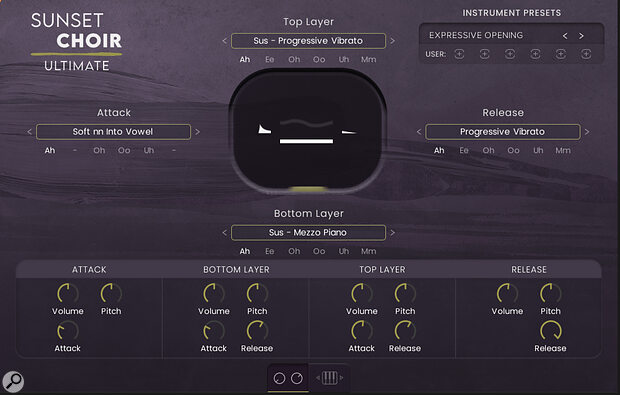620x395 pixels.
Task: Click the ATTACK section Volume knob
Action: [x=68, y=293]
